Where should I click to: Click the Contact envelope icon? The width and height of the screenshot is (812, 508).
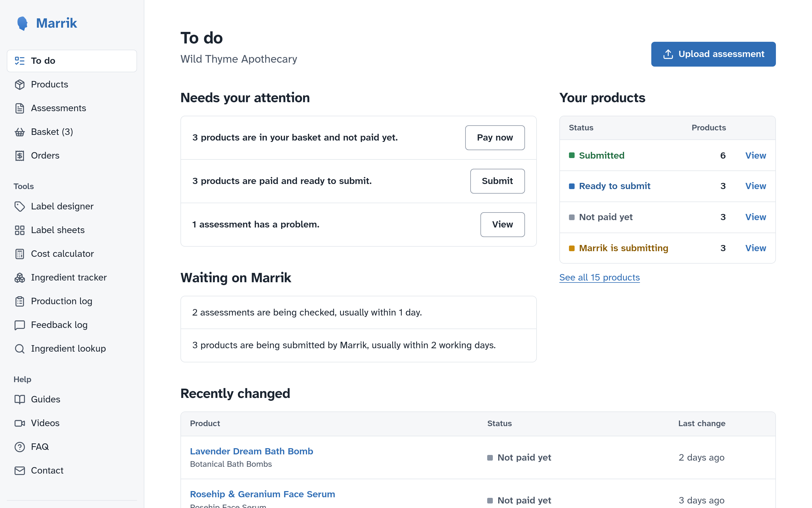[x=19, y=470]
